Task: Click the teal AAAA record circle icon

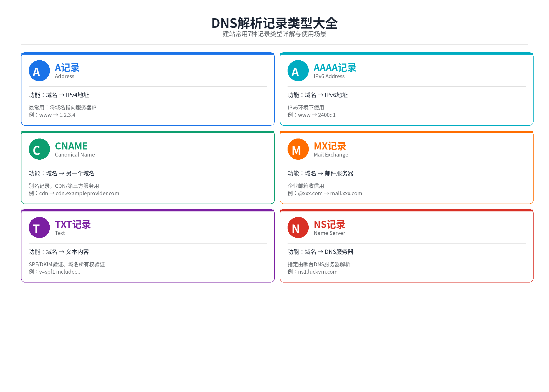Action: click(x=298, y=71)
